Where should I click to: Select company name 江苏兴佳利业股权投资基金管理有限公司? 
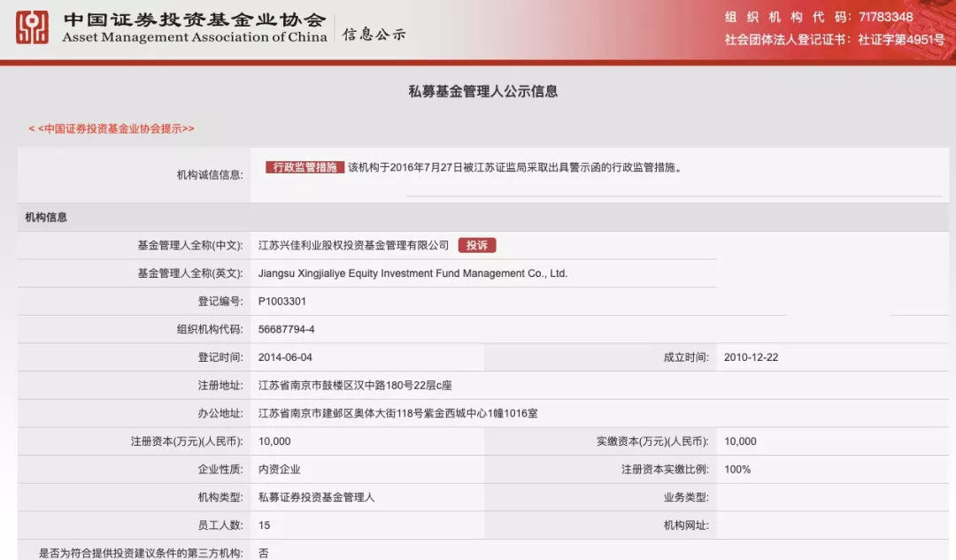[x=353, y=245]
